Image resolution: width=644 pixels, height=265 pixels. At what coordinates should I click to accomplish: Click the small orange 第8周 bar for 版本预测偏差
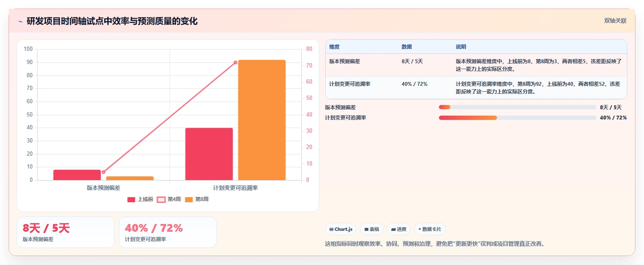(x=130, y=178)
